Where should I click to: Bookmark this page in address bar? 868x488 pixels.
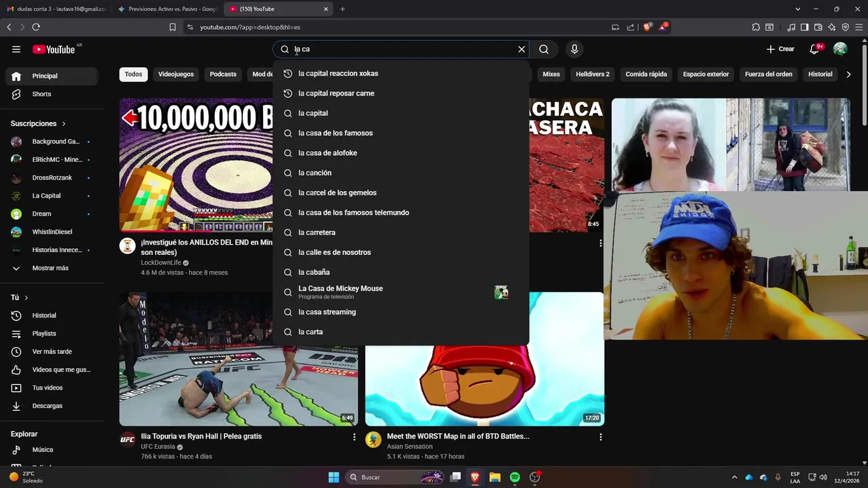click(x=172, y=27)
